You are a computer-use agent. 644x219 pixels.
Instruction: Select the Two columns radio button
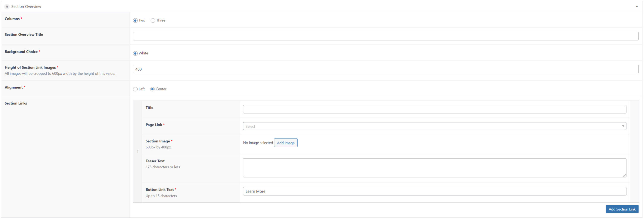[x=135, y=20]
